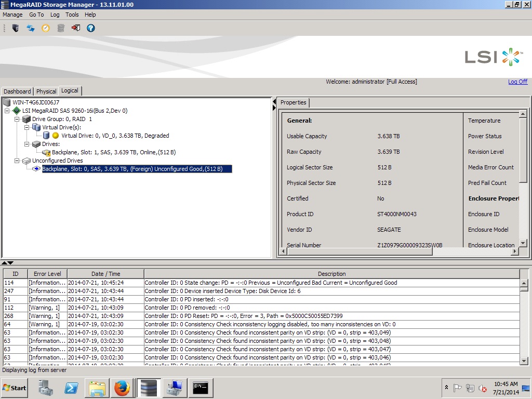This screenshot has width=532, height=399.
Task: Click the server icon in the toolbar
Action: 16,28
